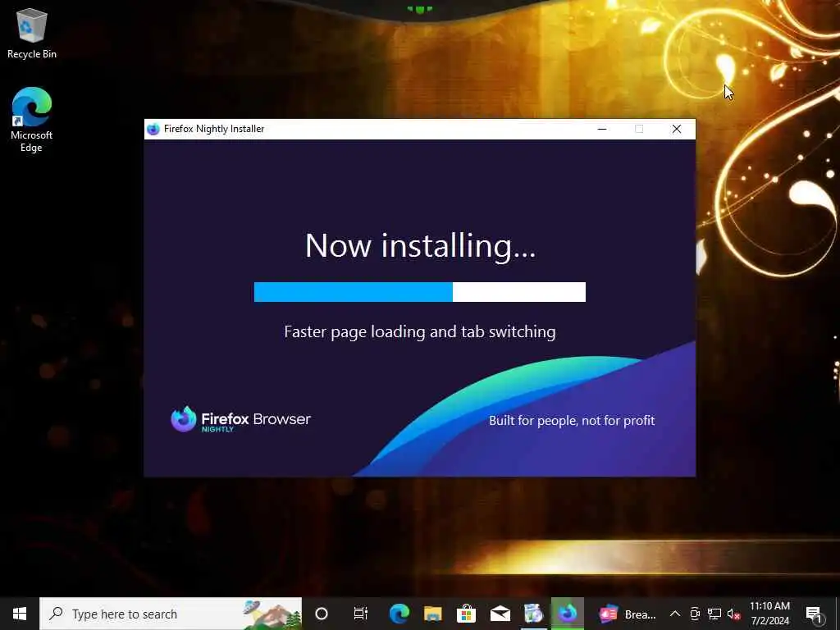This screenshot has width=840, height=630.
Task: Click the Firefox Browser Nightly logo in installer
Action: tap(240, 419)
